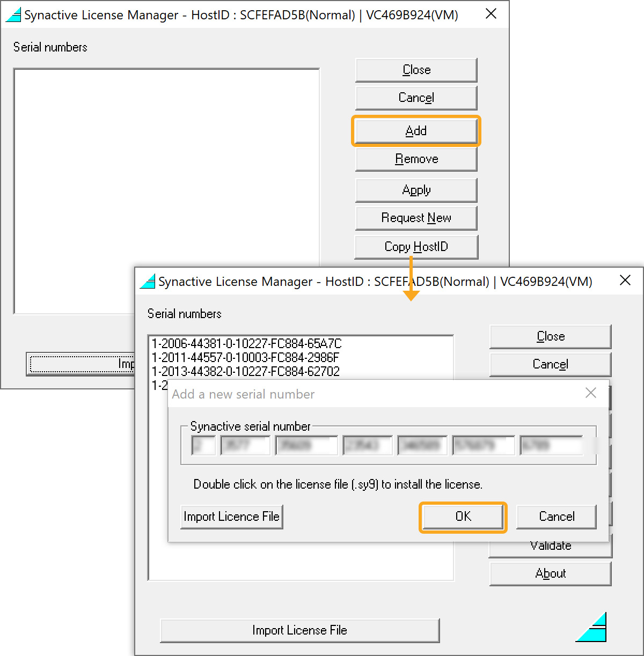
Task: Close front License Manager window via title-bar X
Action: pyautogui.click(x=625, y=281)
